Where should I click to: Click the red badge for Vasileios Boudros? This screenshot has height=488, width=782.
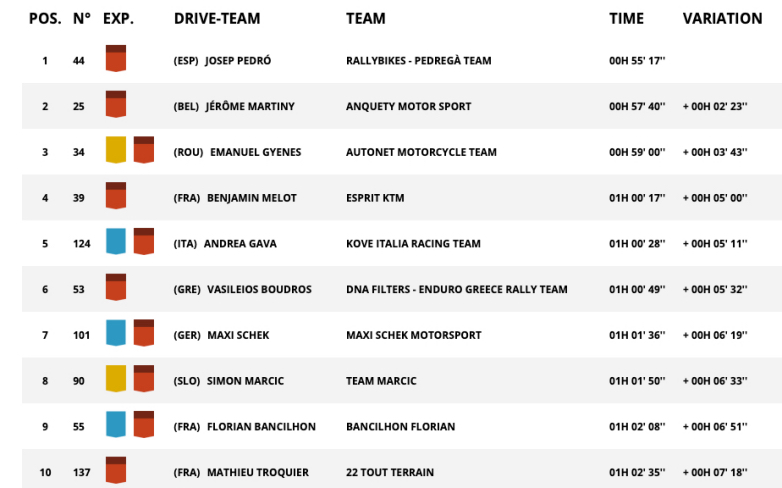(116, 287)
